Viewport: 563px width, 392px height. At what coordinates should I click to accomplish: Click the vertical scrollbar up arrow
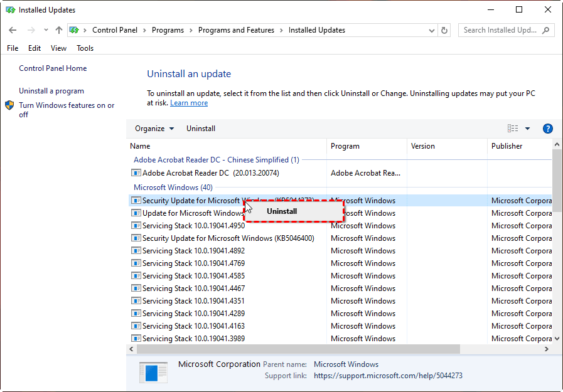[x=557, y=144]
